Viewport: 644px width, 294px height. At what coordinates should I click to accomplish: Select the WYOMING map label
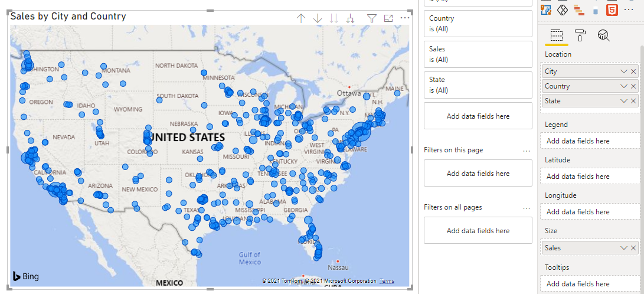point(128,109)
